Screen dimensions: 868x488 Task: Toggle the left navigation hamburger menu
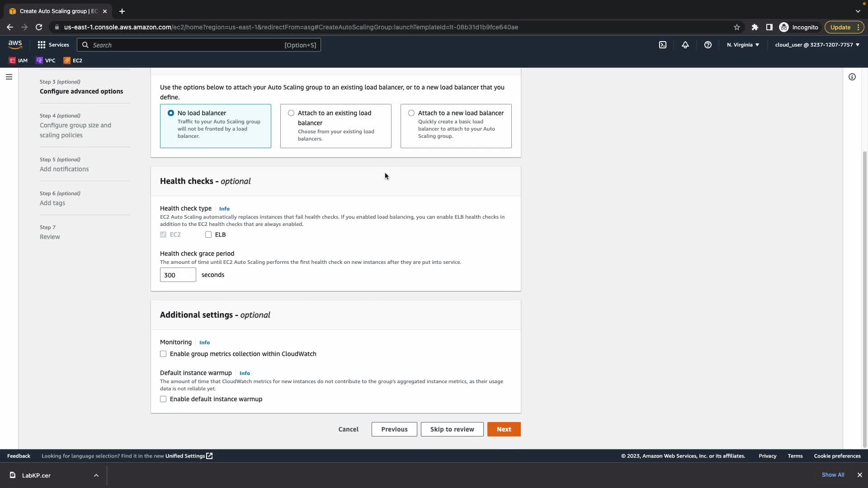click(x=9, y=77)
